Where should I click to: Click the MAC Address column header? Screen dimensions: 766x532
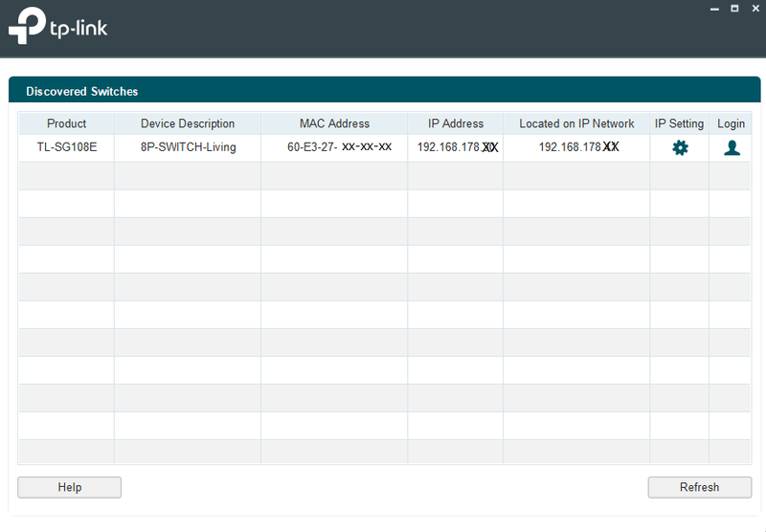click(x=334, y=123)
